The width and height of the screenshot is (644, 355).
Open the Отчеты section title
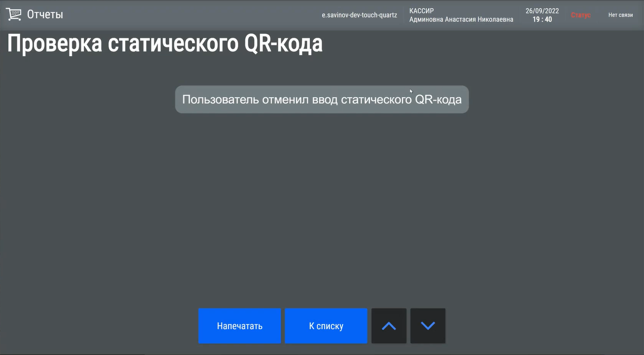45,15
